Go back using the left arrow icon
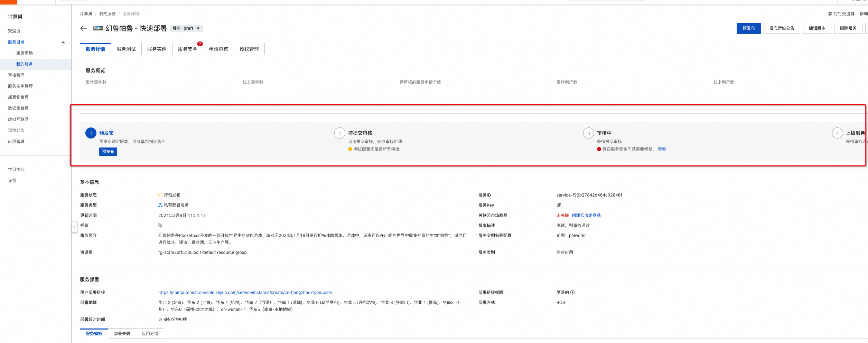The height and width of the screenshot is (343, 868). [84, 28]
